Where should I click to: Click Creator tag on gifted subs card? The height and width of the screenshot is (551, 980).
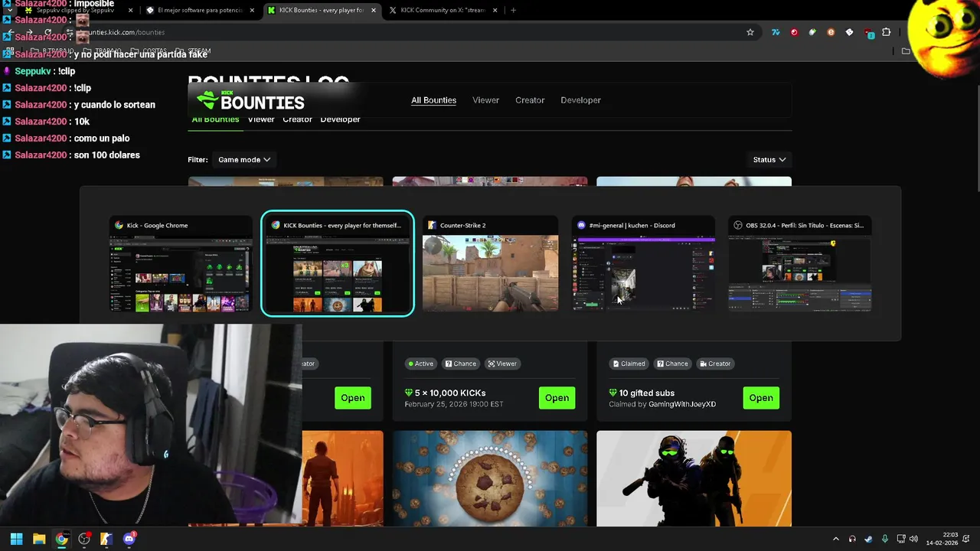[715, 364]
